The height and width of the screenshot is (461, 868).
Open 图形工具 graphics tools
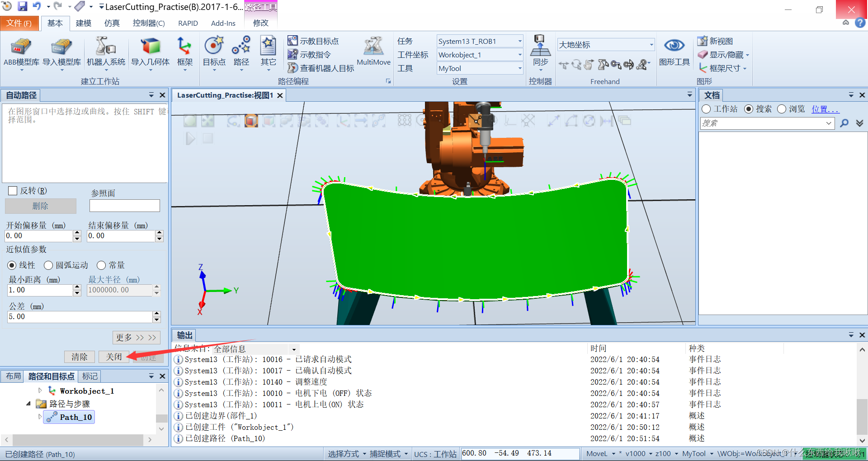coord(674,52)
